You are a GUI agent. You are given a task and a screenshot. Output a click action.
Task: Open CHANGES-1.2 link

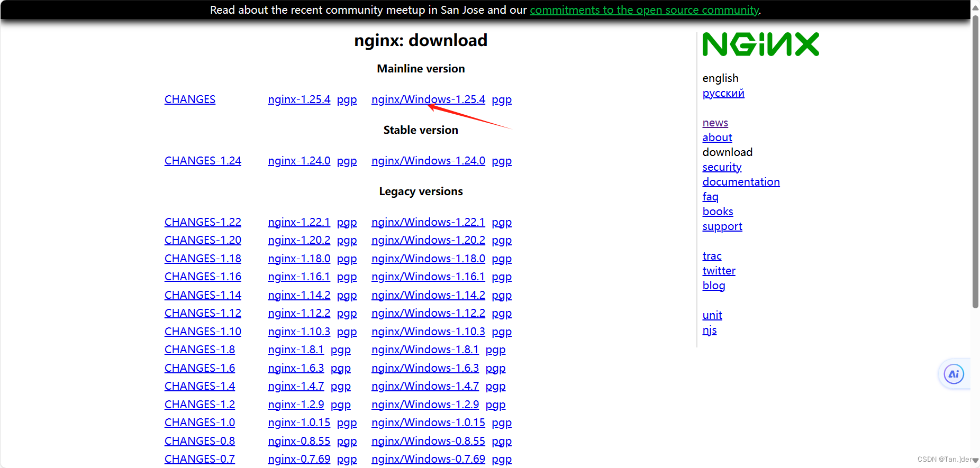pyautogui.click(x=199, y=405)
